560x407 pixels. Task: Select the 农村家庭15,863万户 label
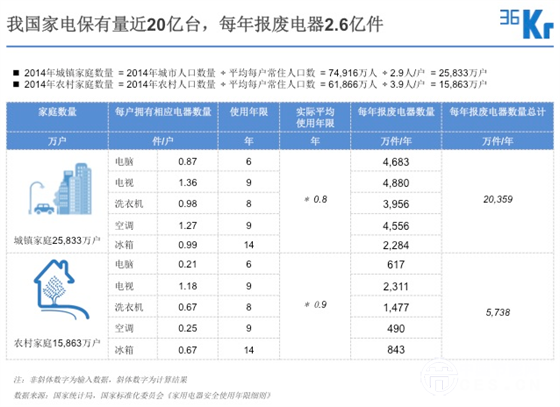[x=57, y=343]
